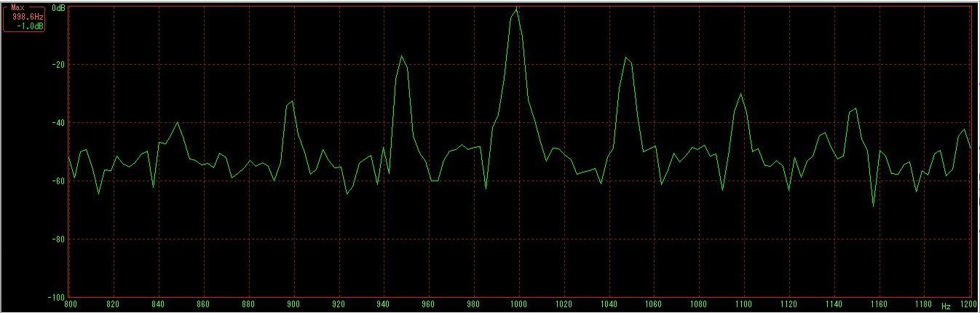The image size is (980, 313).
Task: Click the -60 label on the dB axis
Action: point(59,181)
